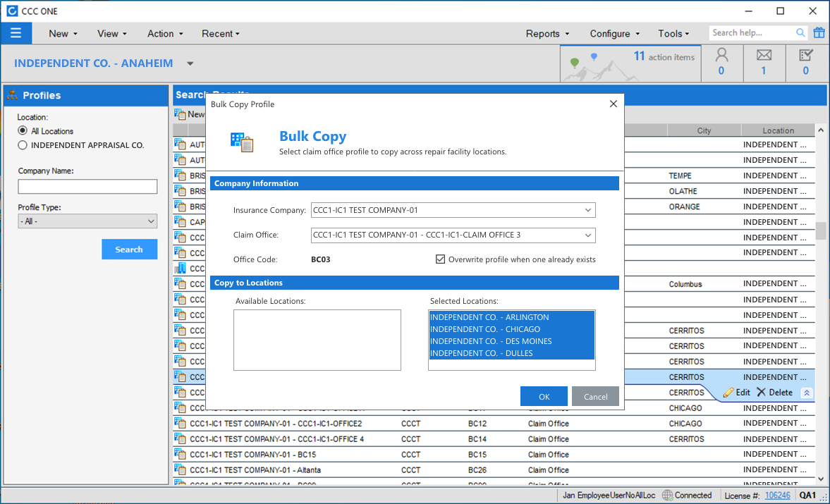Open the hamburger main menu
Screen dimensions: 830x504
click(x=16, y=33)
